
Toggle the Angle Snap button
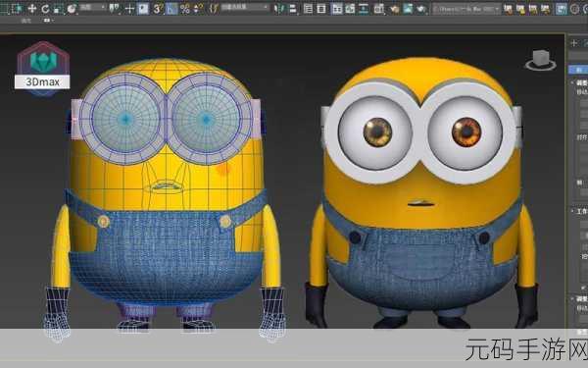point(171,9)
